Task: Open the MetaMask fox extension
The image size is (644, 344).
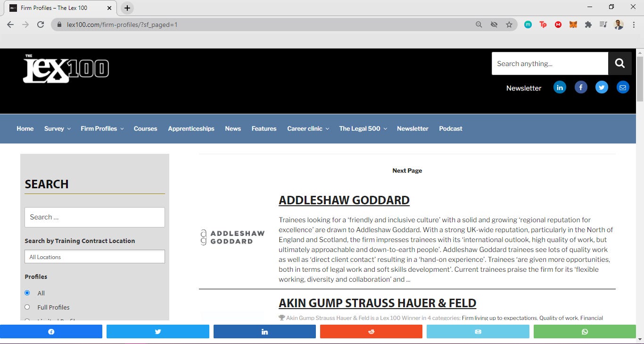Action: (x=573, y=25)
